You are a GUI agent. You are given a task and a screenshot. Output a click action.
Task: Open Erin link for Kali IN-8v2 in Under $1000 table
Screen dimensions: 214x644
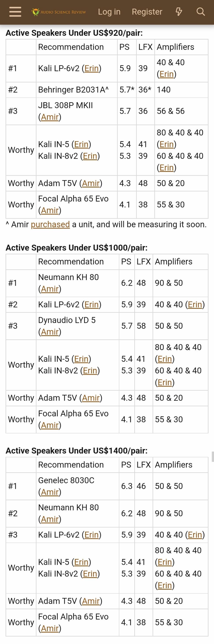(90, 371)
